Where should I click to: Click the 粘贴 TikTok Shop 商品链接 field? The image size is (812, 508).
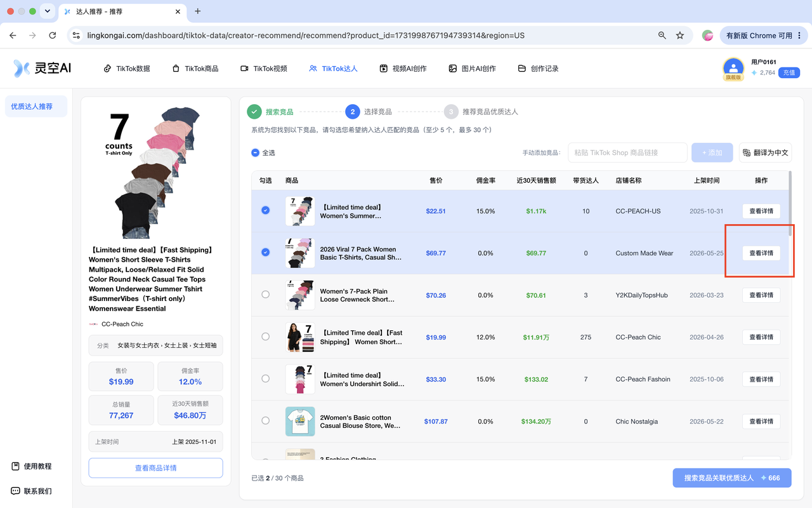pos(628,152)
